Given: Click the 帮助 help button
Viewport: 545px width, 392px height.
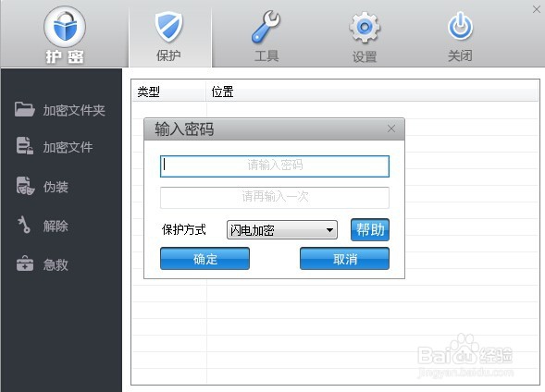Looking at the screenshot, I should [x=370, y=229].
